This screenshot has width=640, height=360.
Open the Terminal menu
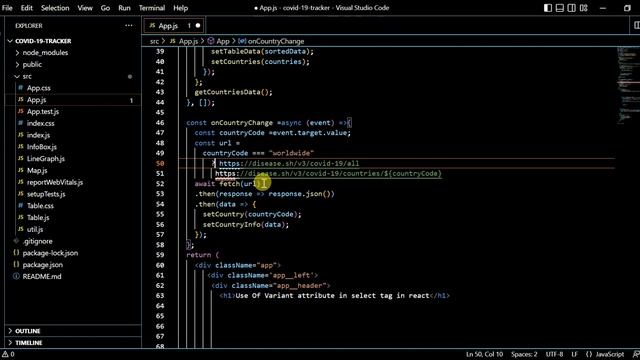(152, 8)
